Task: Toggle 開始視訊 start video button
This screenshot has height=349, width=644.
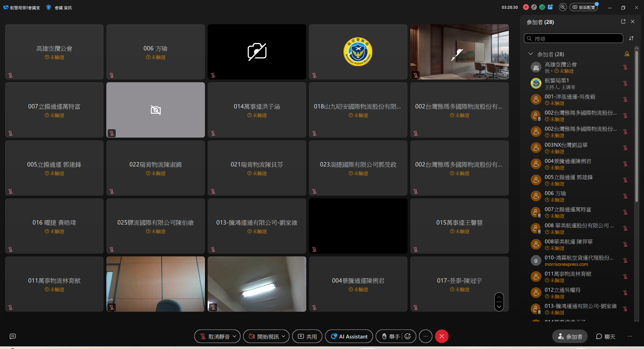Action: (x=264, y=336)
